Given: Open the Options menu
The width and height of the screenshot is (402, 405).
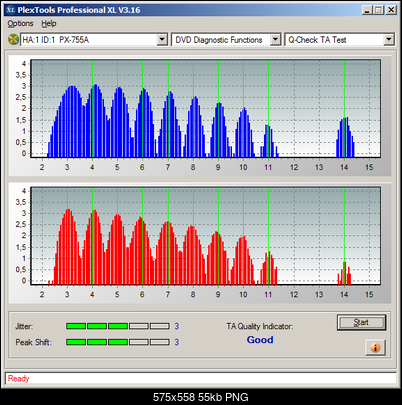Looking at the screenshot, I should [x=20, y=24].
